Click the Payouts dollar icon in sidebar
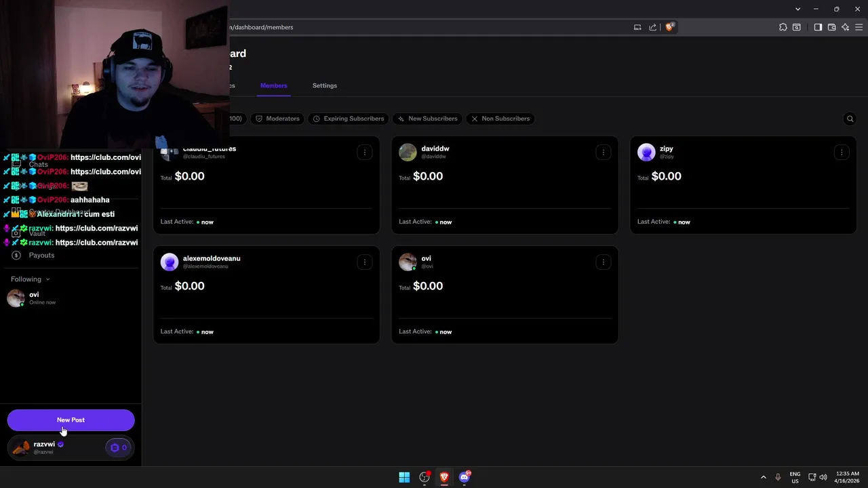This screenshot has width=868, height=488. (16, 256)
